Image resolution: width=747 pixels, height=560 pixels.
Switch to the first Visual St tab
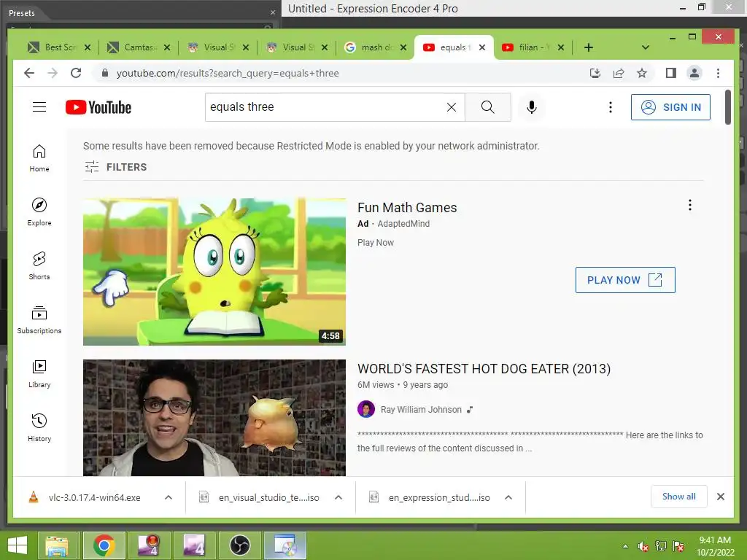(218, 47)
